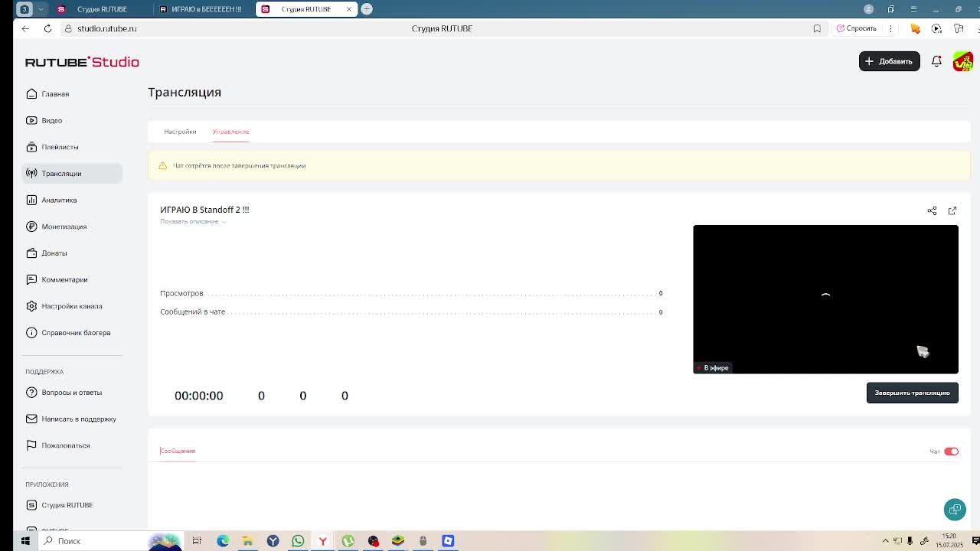
Task: Click the ИГРАЮ В Standoff 2 !!! title
Action: click(x=204, y=210)
